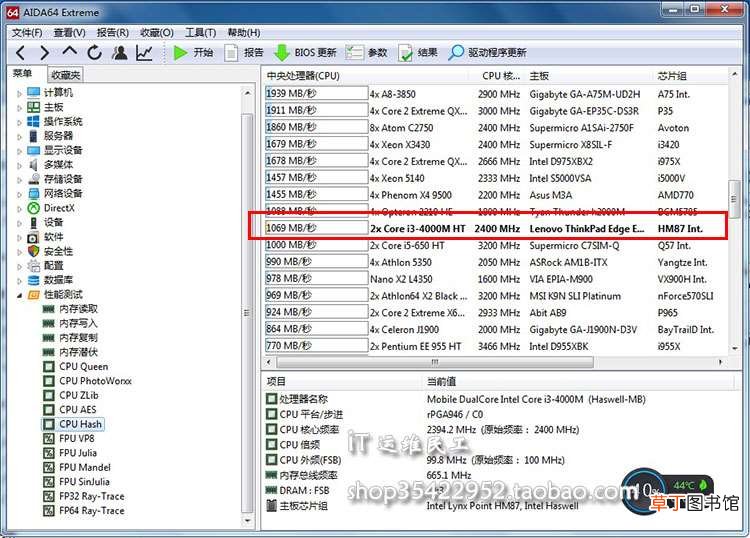Select the FP64 Ray-Trace benchmark
The image size is (750, 538).
pyautogui.click(x=84, y=511)
